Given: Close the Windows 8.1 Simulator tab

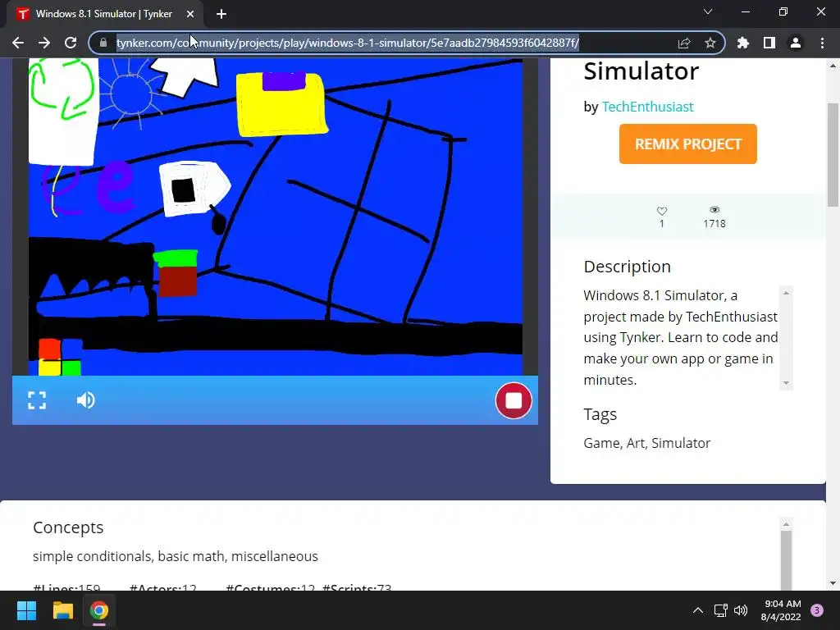Looking at the screenshot, I should 190,14.
